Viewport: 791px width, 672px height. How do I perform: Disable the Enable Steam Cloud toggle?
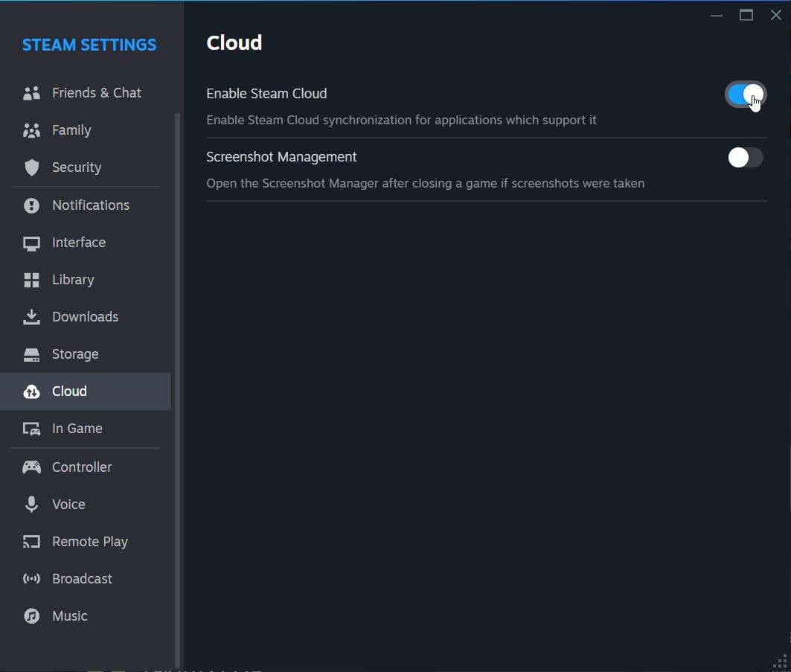pos(745,95)
